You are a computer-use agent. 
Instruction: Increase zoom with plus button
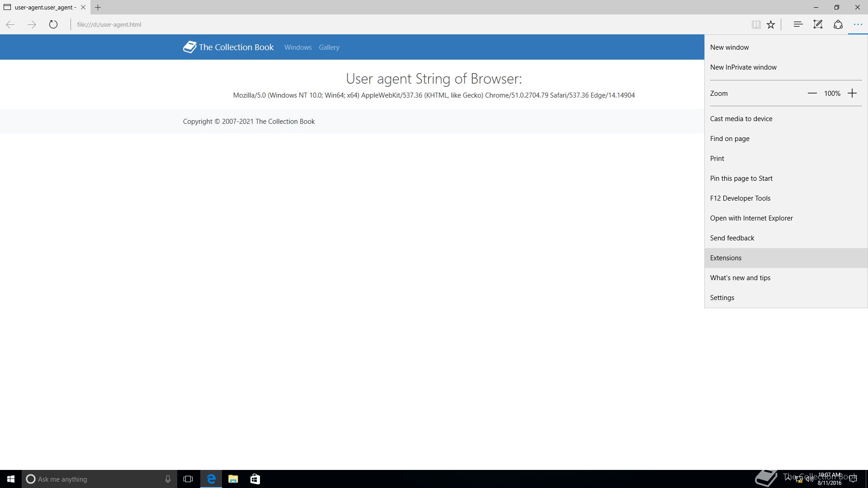click(852, 93)
